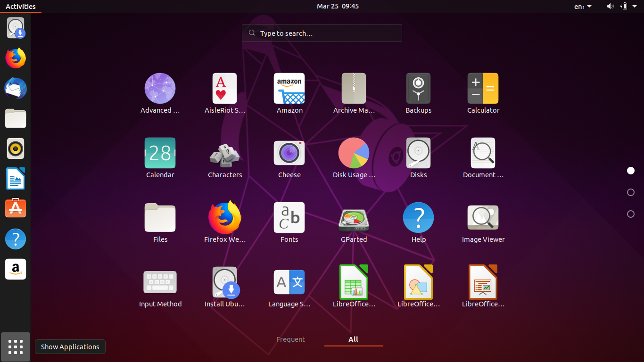Go to the first app page indicator

[631, 171]
